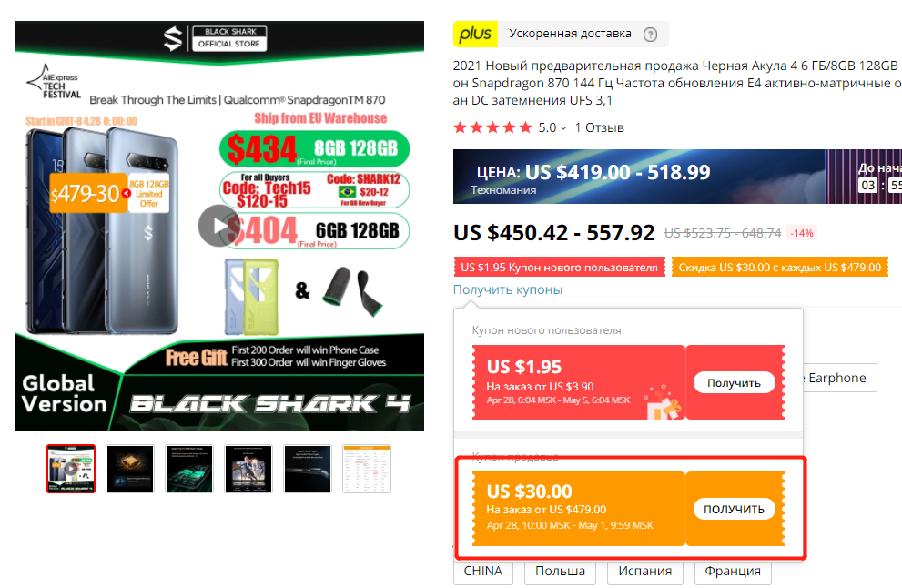The height and width of the screenshot is (588, 902).
Task: Select the Earphone bundle option
Action: (x=837, y=378)
